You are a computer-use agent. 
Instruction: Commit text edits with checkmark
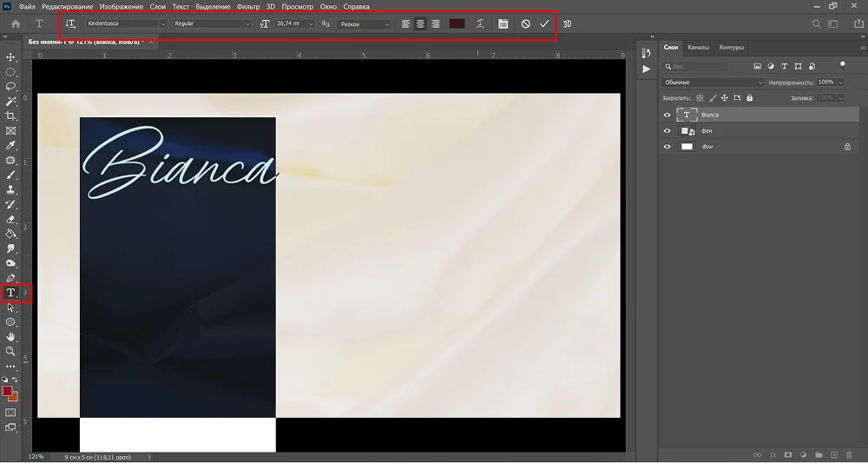pyautogui.click(x=544, y=23)
